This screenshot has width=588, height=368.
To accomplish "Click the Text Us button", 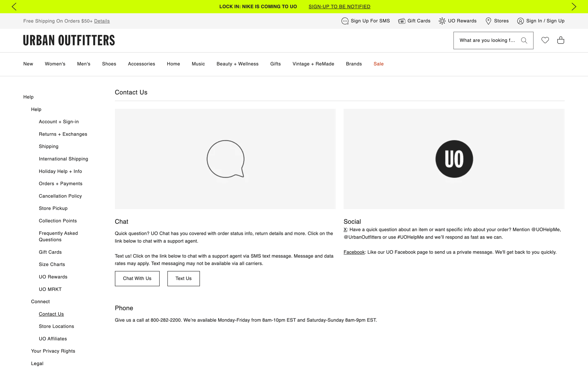I will tap(183, 278).
